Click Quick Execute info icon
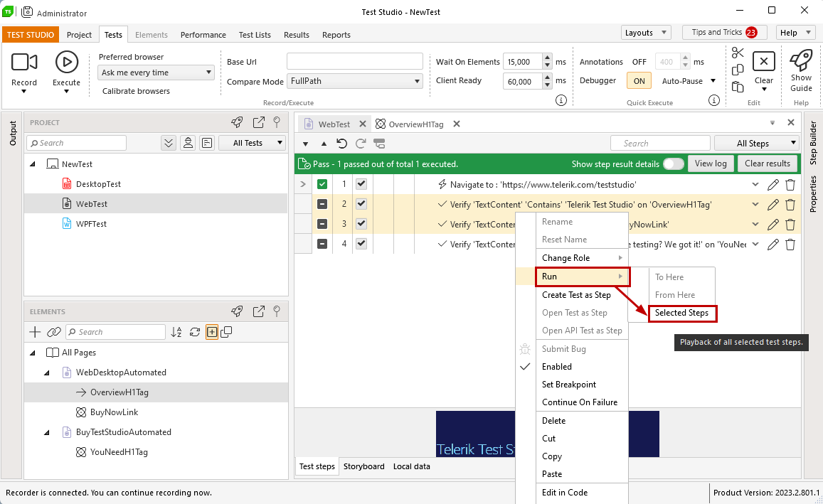The height and width of the screenshot is (504, 823). (714, 100)
